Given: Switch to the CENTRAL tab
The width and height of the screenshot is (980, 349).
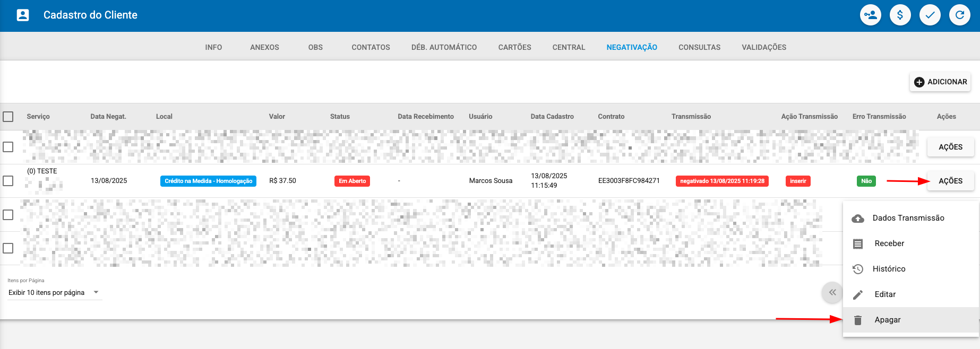Looking at the screenshot, I should point(569,47).
